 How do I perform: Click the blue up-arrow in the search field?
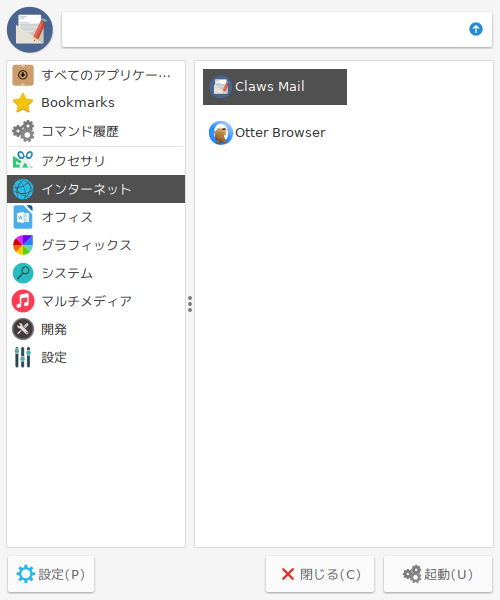476,29
